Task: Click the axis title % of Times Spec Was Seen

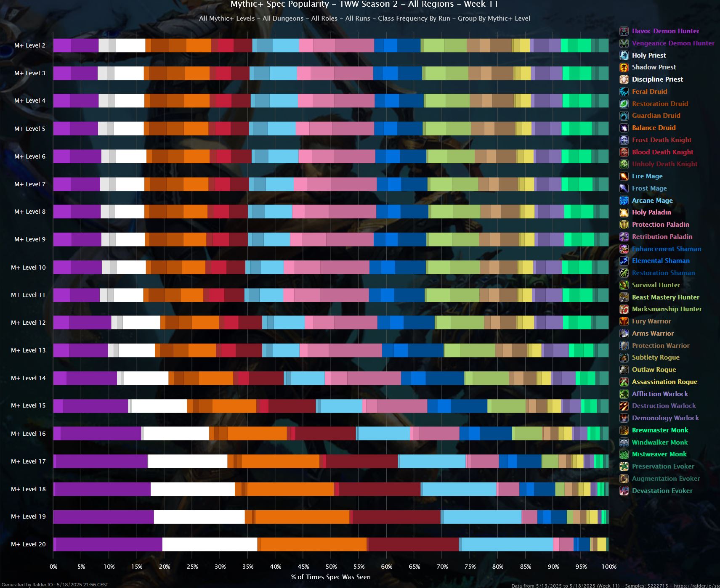Action: (x=331, y=577)
